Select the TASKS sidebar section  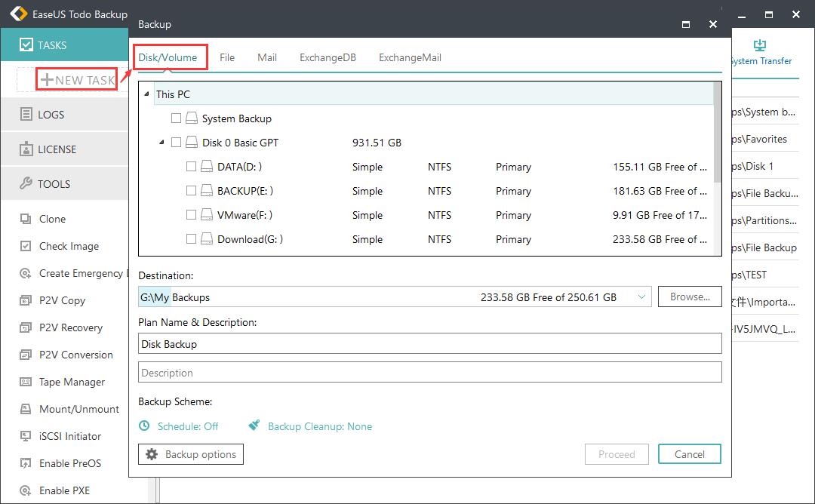coord(64,45)
